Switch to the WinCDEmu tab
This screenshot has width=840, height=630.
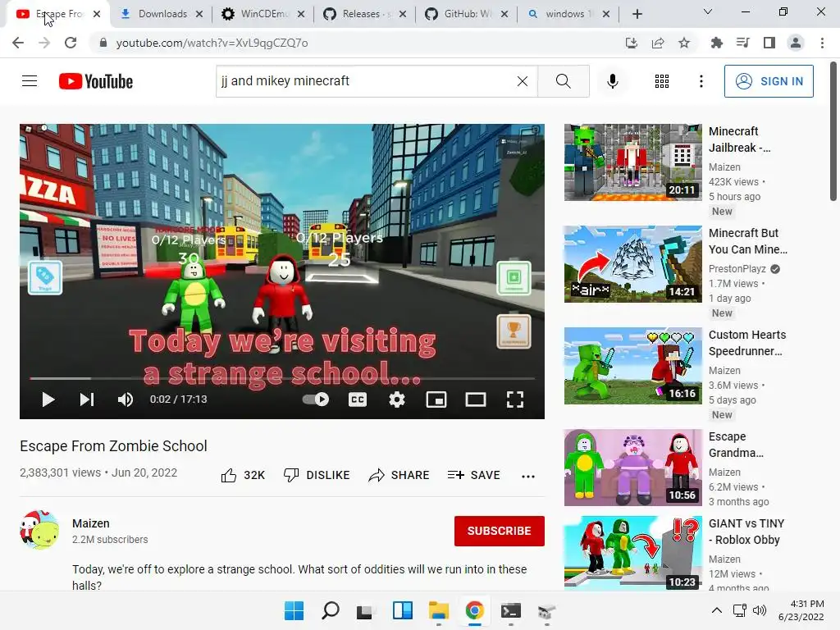coord(263,14)
